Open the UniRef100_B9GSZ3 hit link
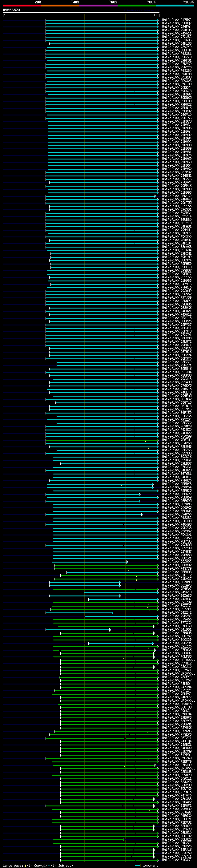Viewport: 197px width, 868px height. pyautogui.click(x=176, y=91)
